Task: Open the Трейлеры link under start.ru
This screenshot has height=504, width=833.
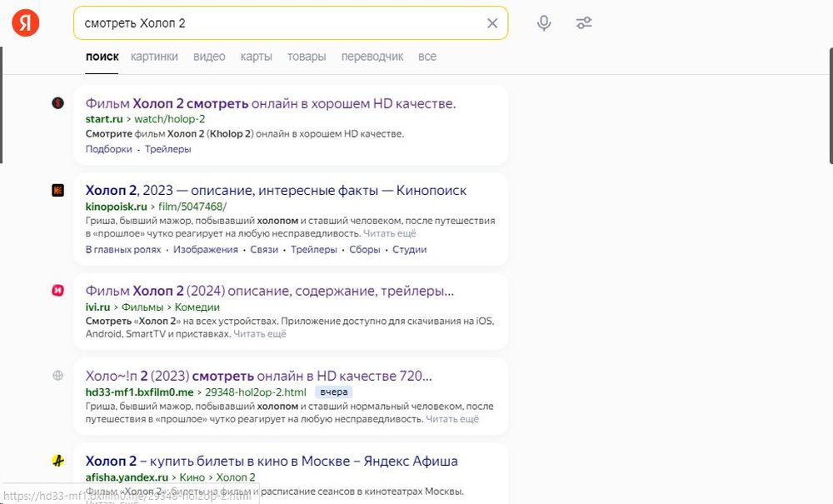Action: point(168,149)
